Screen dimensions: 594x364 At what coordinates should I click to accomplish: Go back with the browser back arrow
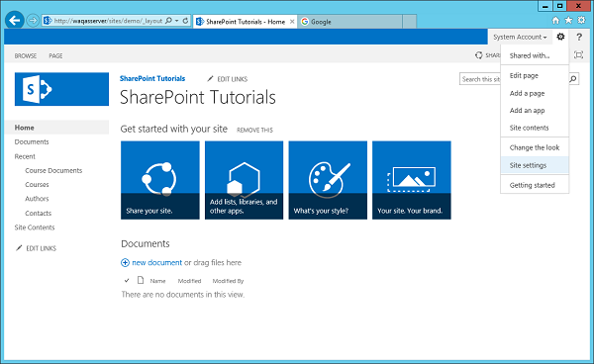click(15, 21)
